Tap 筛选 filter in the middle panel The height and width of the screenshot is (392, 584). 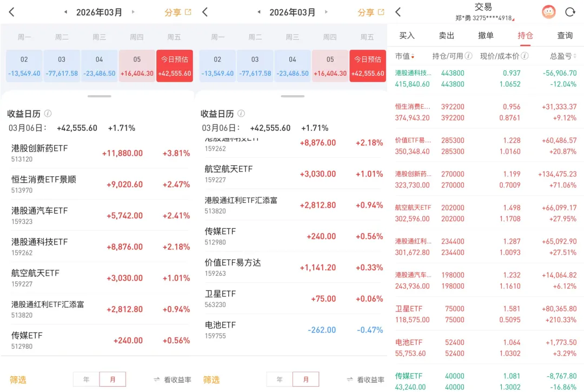pyautogui.click(x=211, y=380)
